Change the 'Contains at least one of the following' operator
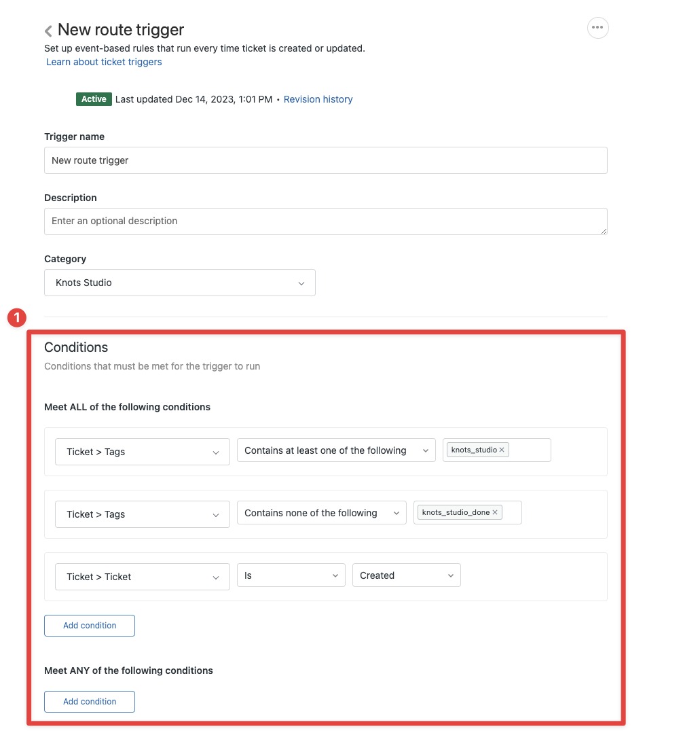 click(337, 450)
